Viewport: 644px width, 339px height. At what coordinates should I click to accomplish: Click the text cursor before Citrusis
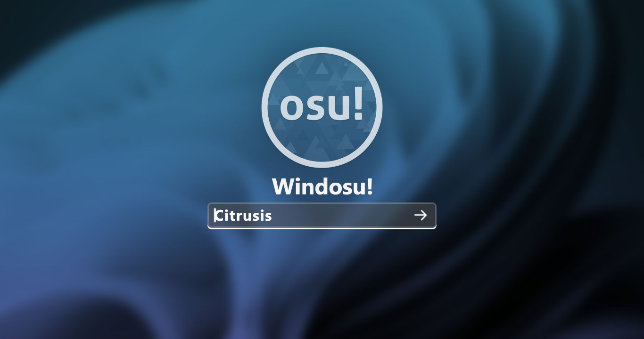pyautogui.click(x=215, y=216)
